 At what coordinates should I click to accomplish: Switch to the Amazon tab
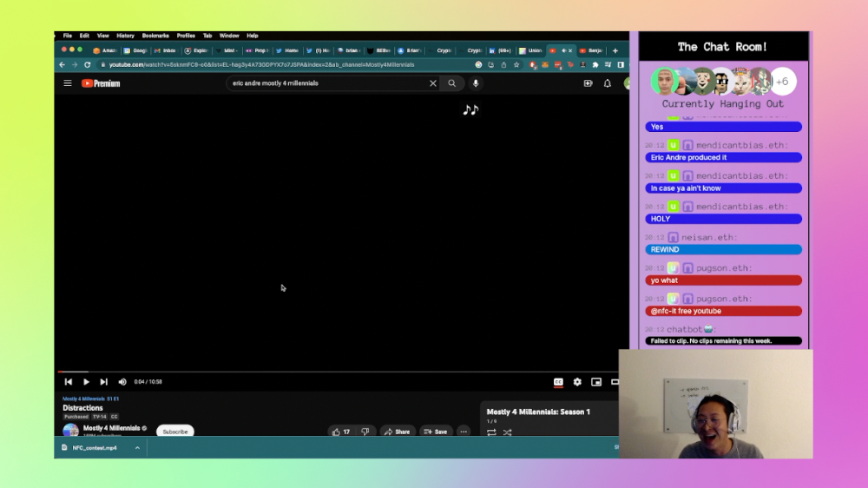click(105, 50)
